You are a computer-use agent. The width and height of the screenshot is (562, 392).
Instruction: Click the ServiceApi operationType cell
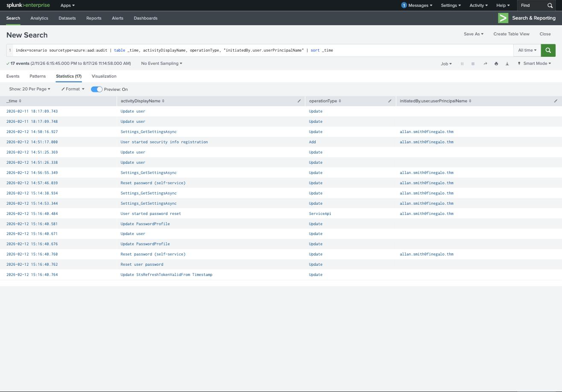(320, 214)
